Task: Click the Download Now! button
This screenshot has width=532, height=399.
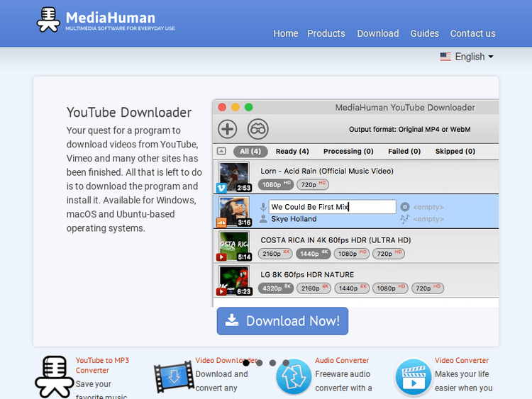Action: 282,321
